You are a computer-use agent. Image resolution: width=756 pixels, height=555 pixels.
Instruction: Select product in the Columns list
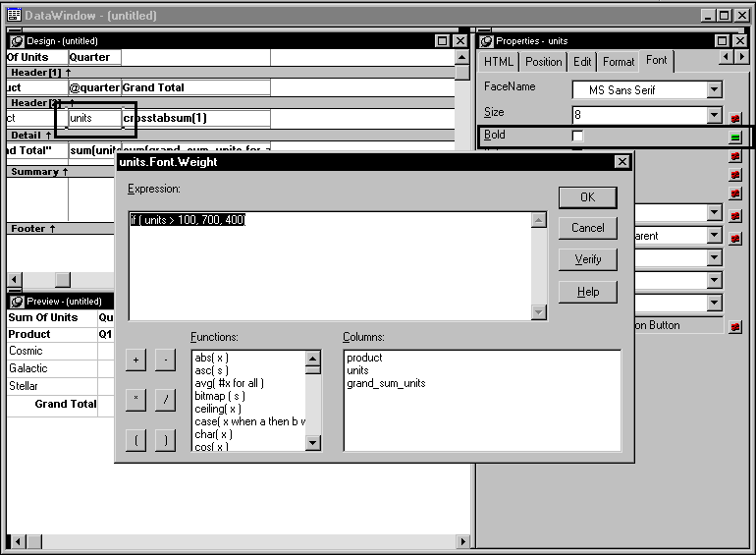(x=364, y=358)
